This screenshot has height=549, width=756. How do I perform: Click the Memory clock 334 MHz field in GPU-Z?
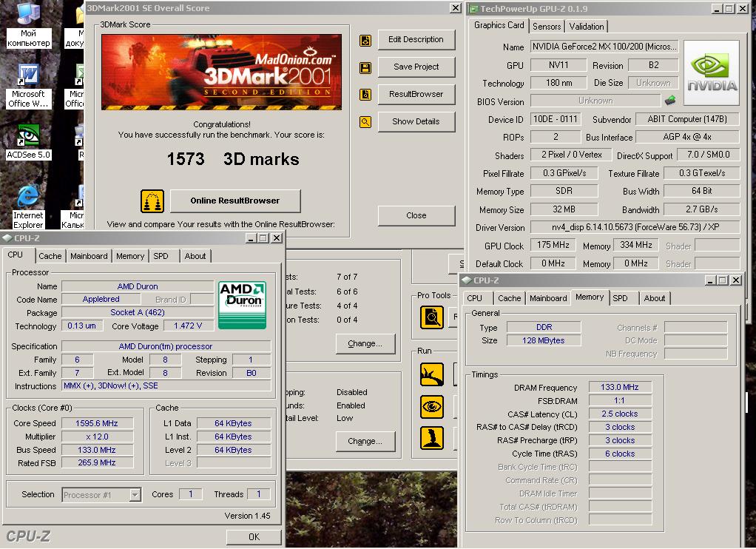point(636,245)
